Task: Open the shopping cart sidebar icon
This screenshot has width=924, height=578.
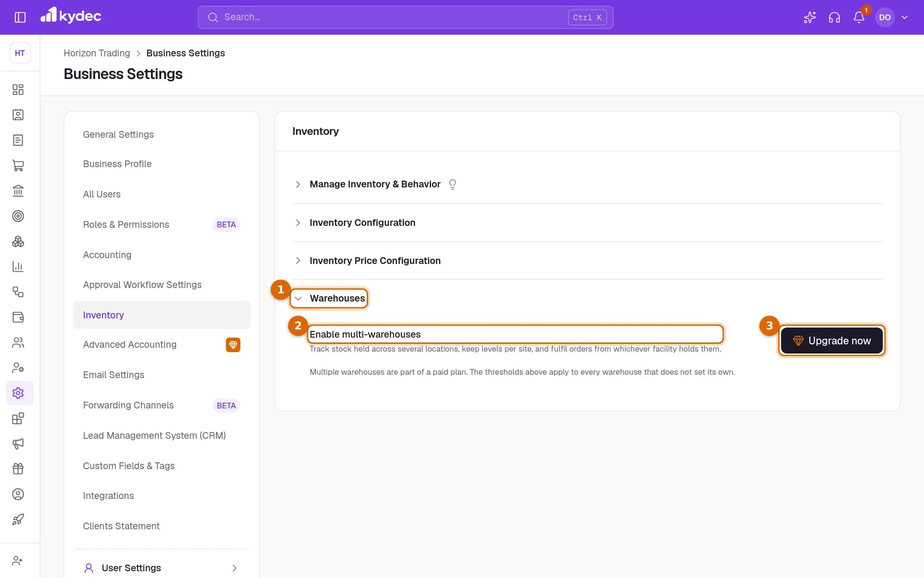Action: coord(18,165)
